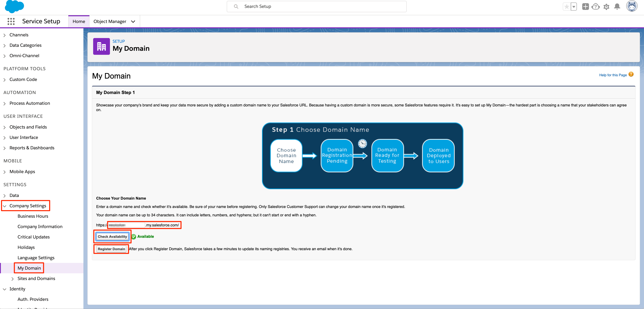Open the setup gear menu

click(606, 7)
